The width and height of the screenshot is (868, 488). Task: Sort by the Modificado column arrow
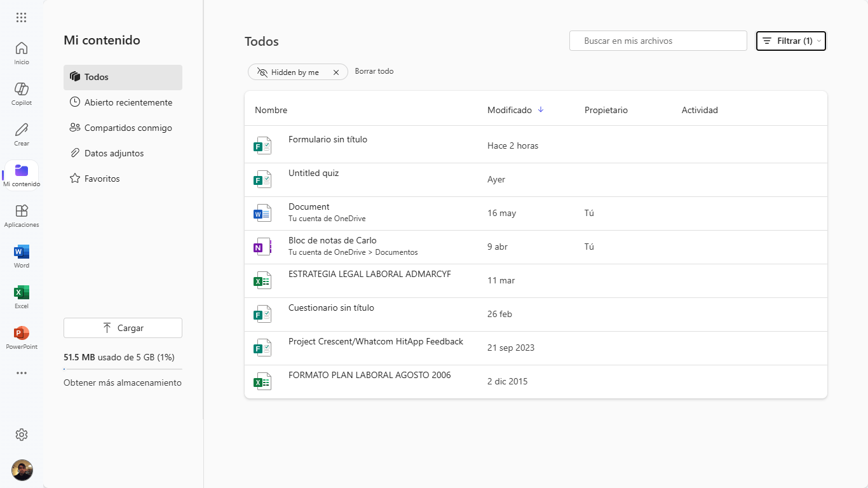click(541, 110)
